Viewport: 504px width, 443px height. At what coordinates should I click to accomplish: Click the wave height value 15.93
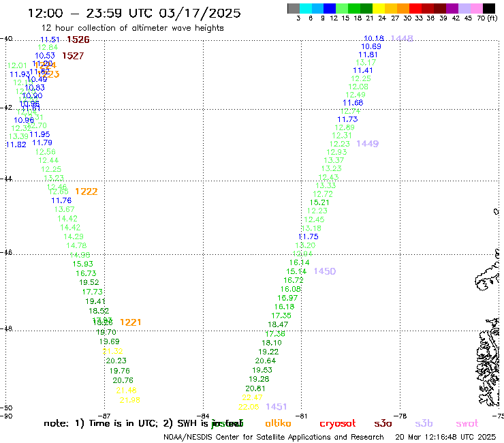click(x=83, y=264)
